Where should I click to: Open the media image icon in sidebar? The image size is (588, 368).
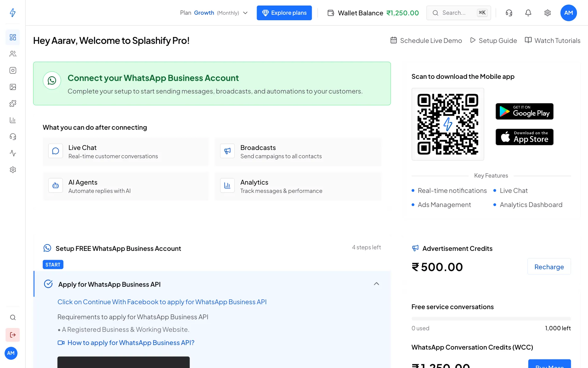[x=13, y=87]
